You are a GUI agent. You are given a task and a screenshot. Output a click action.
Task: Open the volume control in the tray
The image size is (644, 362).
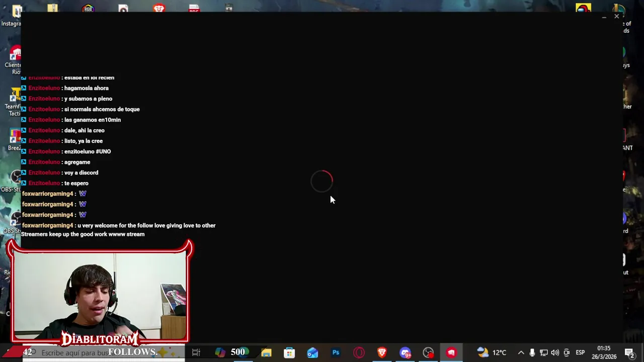(x=555, y=352)
